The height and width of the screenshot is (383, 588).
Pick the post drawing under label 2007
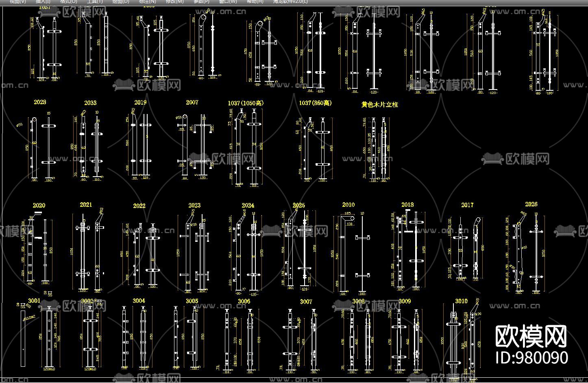[195, 146]
